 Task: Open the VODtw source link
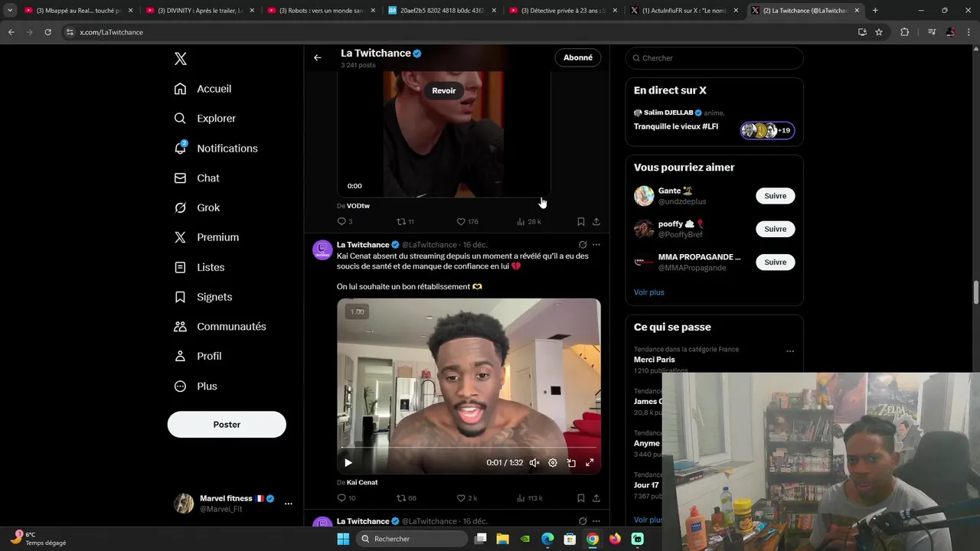point(358,206)
